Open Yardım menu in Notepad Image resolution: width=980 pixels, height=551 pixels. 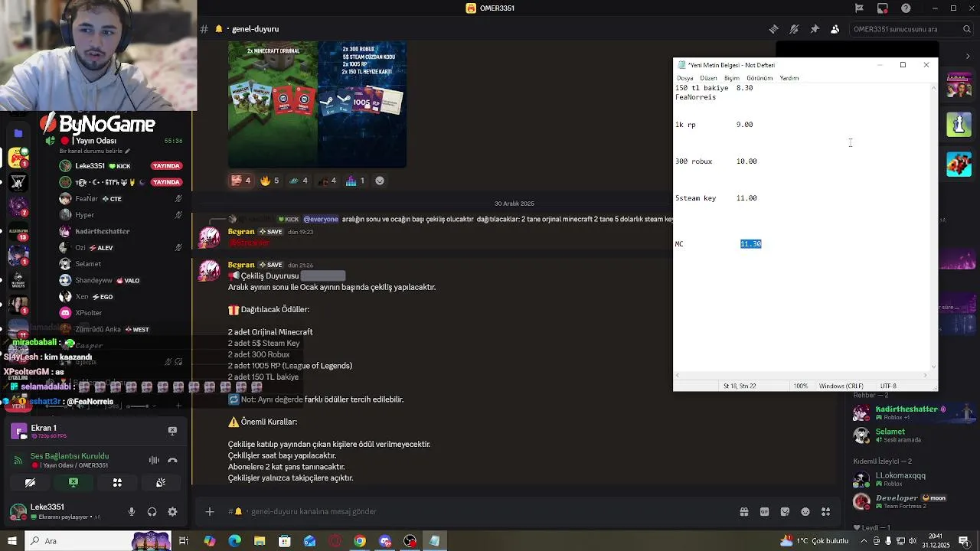pos(789,78)
